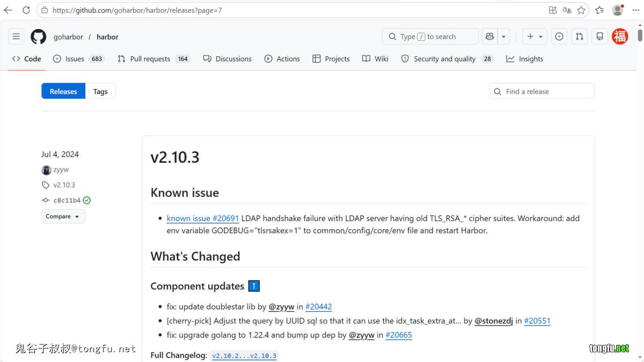Open your issues circle-dot icon
This screenshot has width=644, height=362.
(x=559, y=36)
